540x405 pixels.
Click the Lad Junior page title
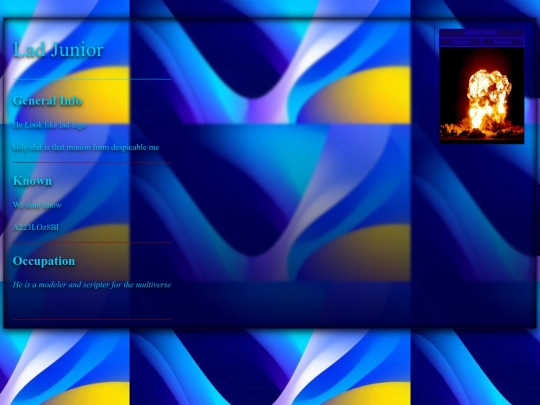pos(58,50)
